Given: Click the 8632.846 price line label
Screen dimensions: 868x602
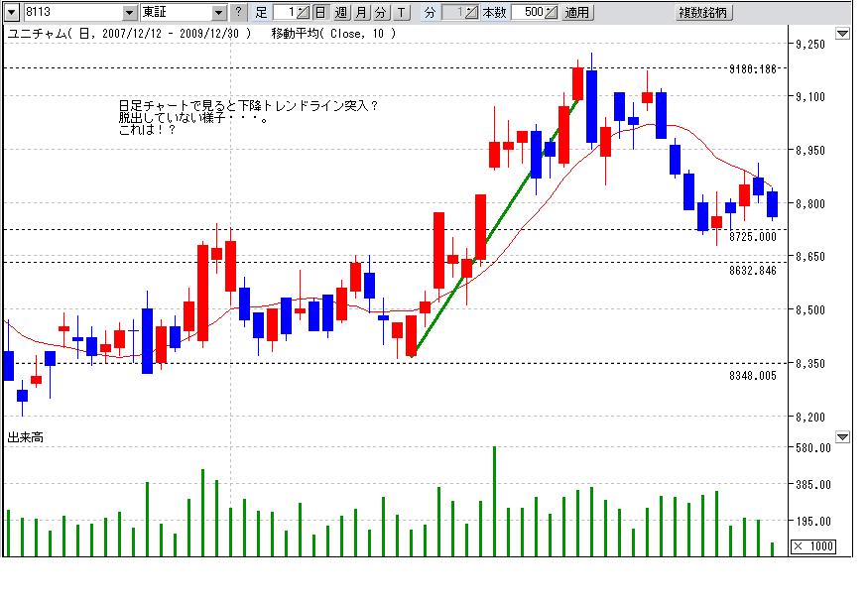Looking at the screenshot, I should click(x=753, y=270).
